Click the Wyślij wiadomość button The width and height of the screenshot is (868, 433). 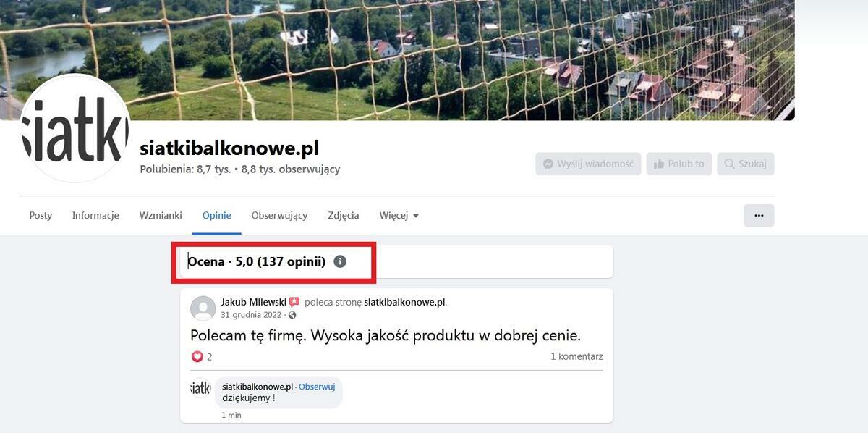click(x=588, y=164)
